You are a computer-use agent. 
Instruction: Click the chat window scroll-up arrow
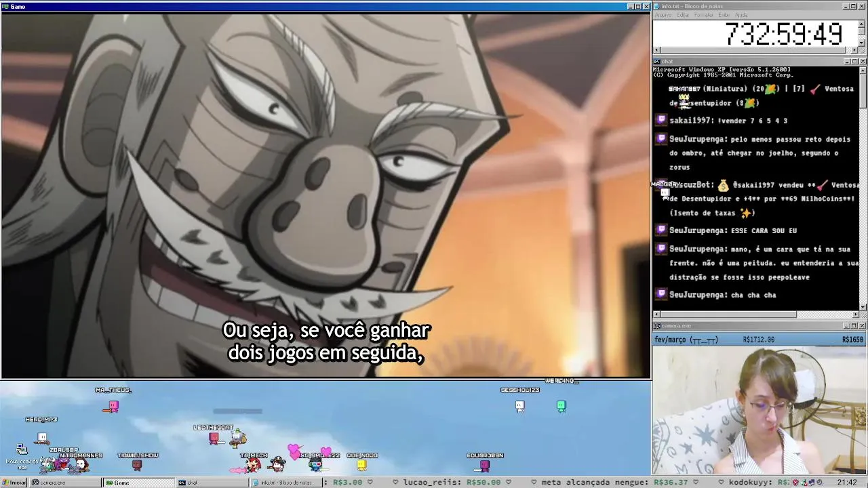[863, 70]
